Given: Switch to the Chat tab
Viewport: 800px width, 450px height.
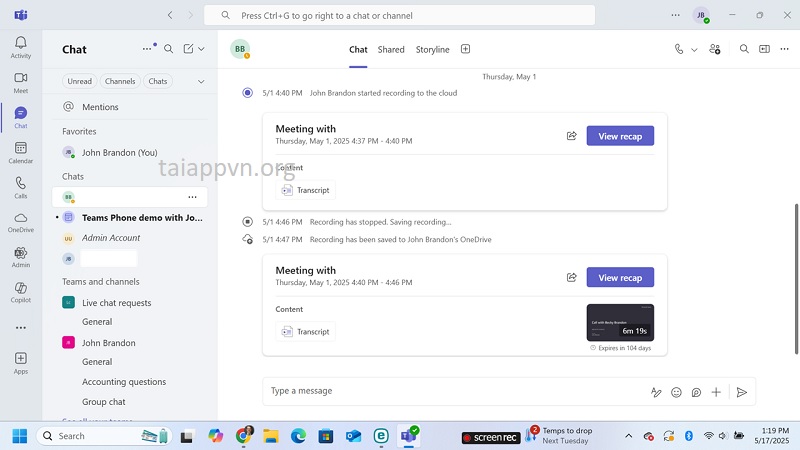Looking at the screenshot, I should [x=358, y=49].
